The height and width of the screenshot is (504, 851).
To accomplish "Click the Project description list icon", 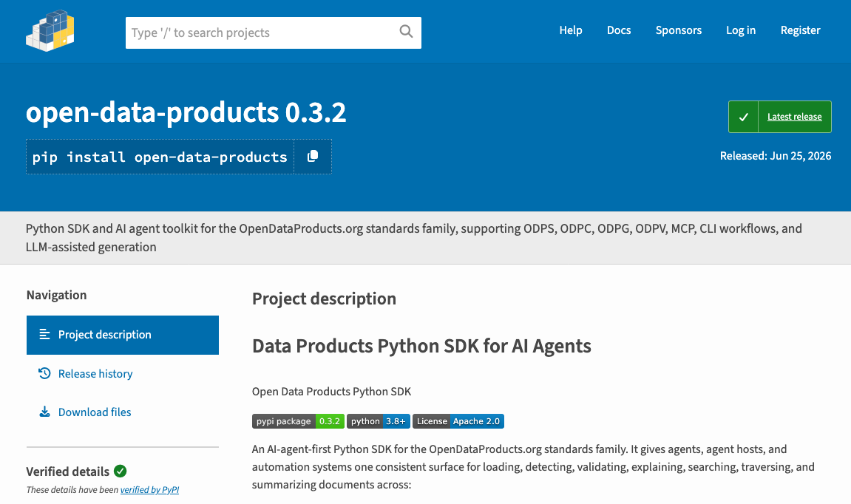I will click(x=44, y=335).
